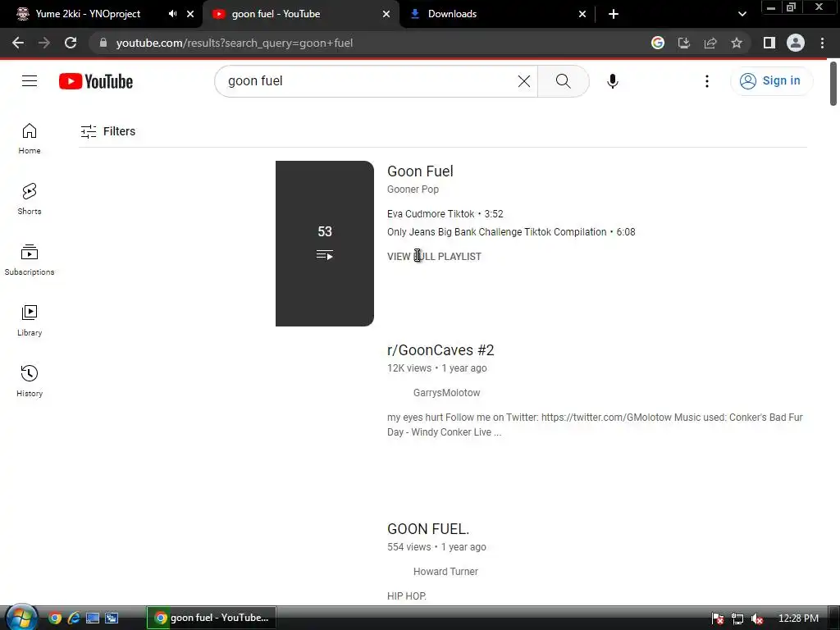Click the Google account G icon

click(x=658, y=43)
